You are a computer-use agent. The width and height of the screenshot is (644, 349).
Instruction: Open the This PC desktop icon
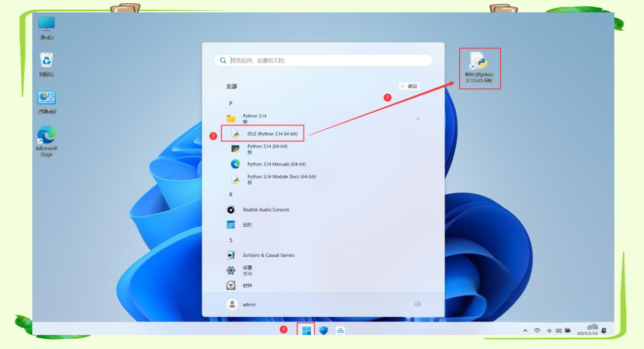pos(46,28)
